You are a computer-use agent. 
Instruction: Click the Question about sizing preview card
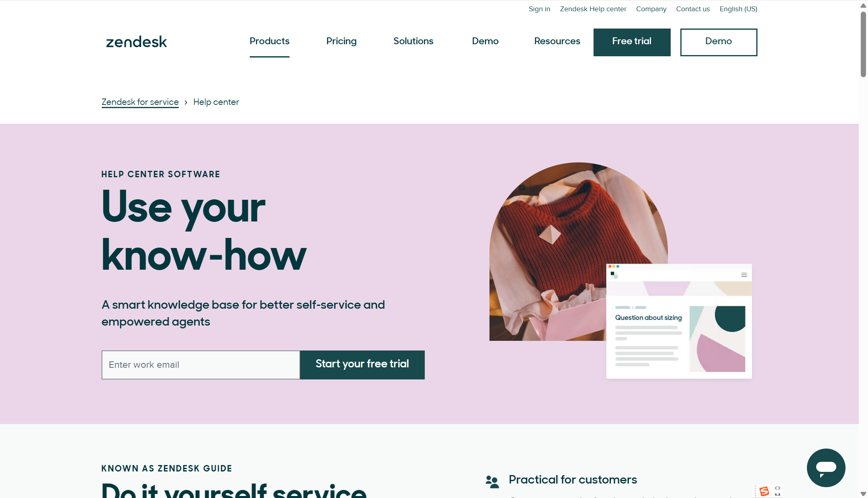(679, 321)
